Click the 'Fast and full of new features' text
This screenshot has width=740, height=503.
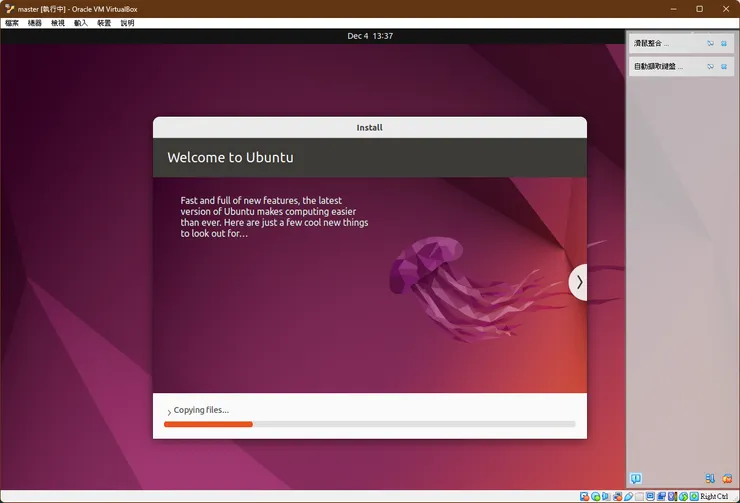point(274,217)
